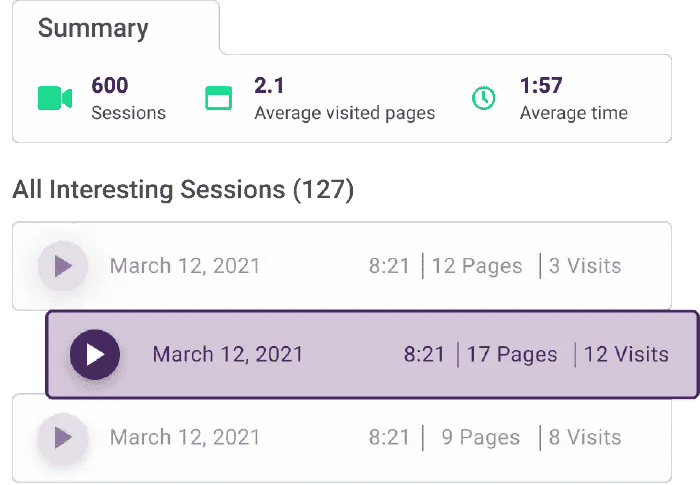Image resolution: width=700 pixels, height=485 pixels.
Task: Select the 9 Pages label
Action: click(480, 437)
